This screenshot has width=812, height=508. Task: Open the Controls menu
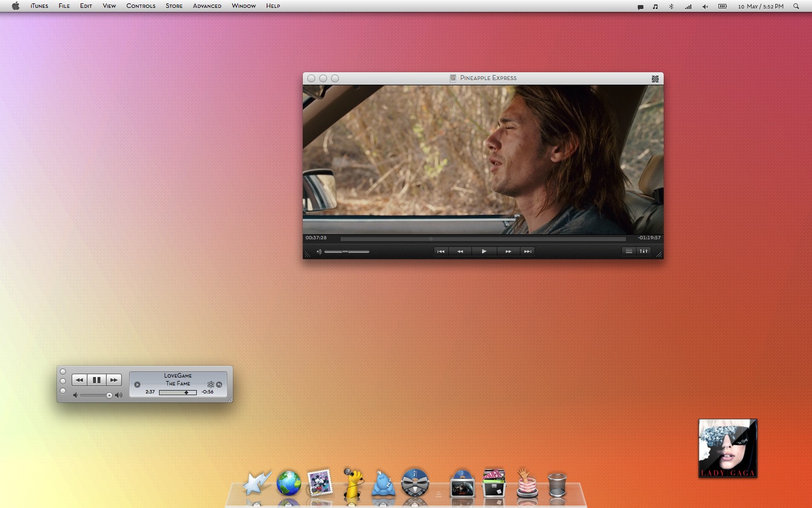pyautogui.click(x=141, y=6)
